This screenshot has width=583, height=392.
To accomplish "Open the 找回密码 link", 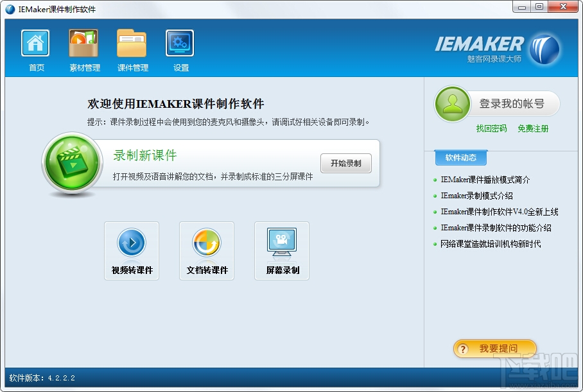I will [491, 128].
